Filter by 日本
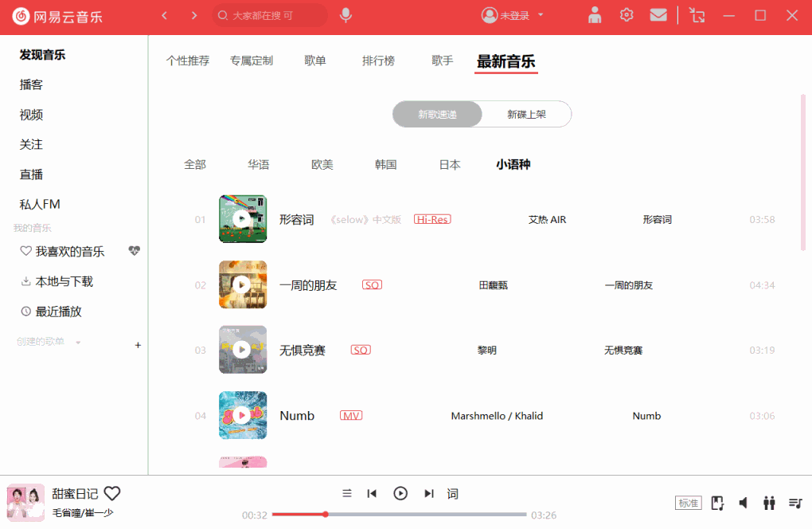The height and width of the screenshot is (529, 812). pyautogui.click(x=450, y=165)
